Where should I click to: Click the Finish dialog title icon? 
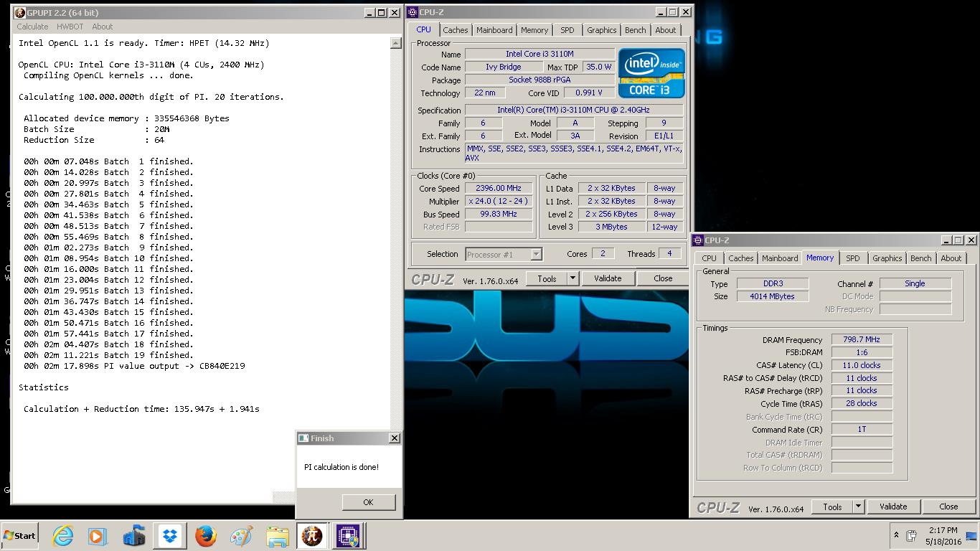tap(303, 438)
